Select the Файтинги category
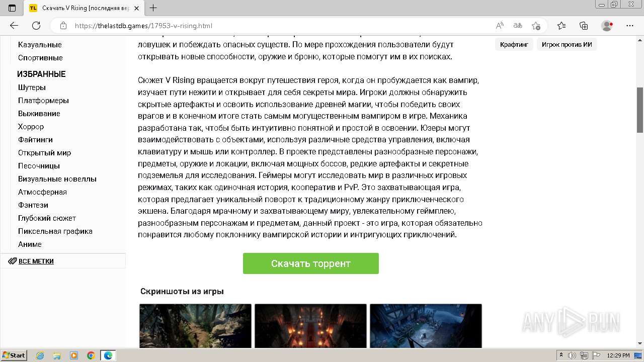The image size is (644, 362). (x=35, y=140)
